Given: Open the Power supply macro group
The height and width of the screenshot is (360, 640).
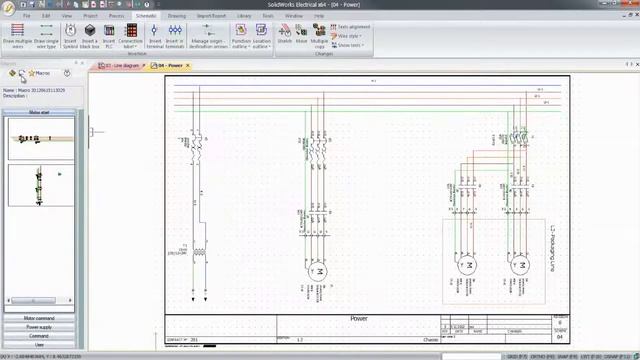Looking at the screenshot, I should coord(39,327).
